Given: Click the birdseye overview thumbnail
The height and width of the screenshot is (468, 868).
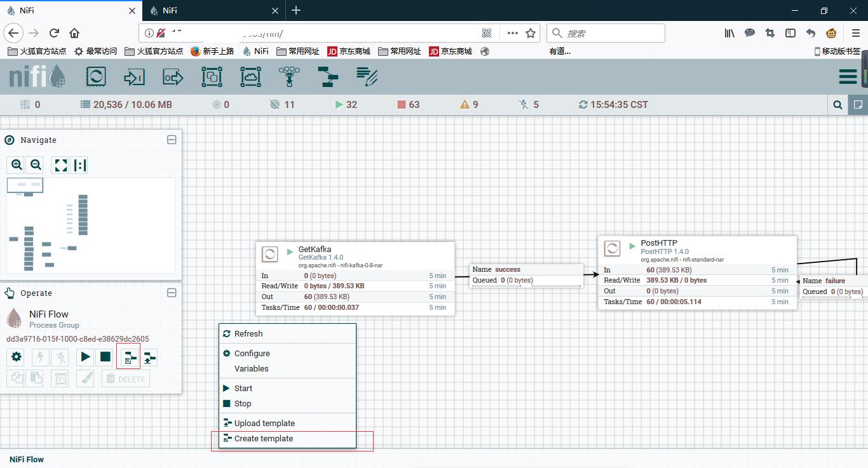Looking at the screenshot, I should click(91, 225).
